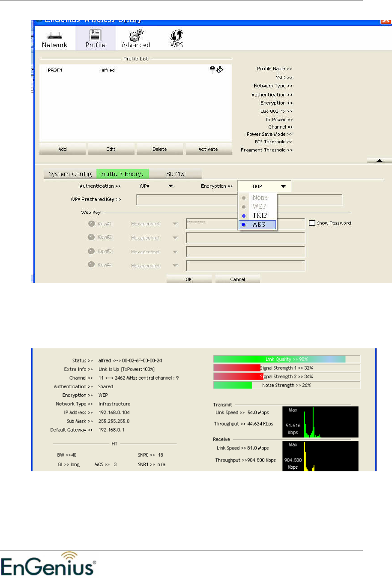Click the Receive throughput graph
Screen dimensions: 392x578
coord(320,456)
